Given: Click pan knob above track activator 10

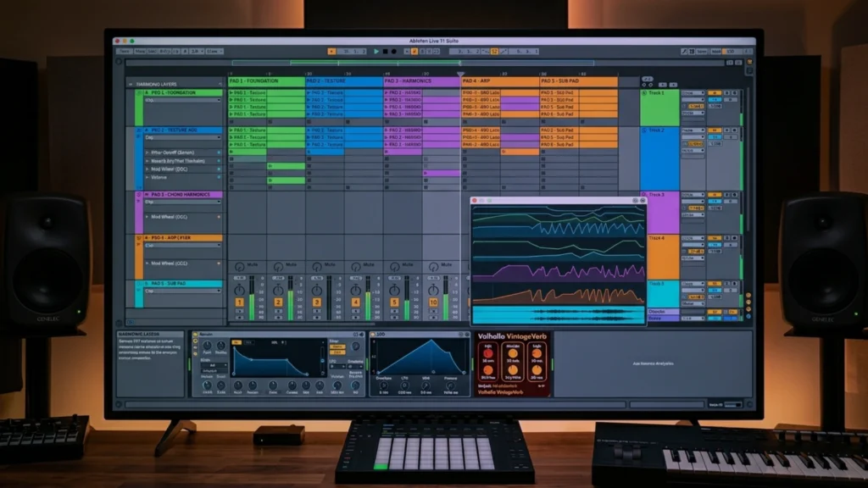Looking at the screenshot, I should (x=433, y=290).
